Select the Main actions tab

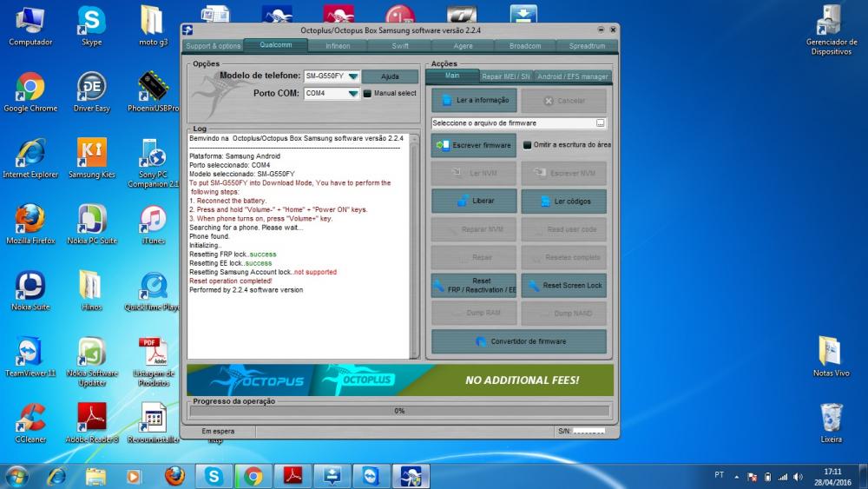pos(452,76)
